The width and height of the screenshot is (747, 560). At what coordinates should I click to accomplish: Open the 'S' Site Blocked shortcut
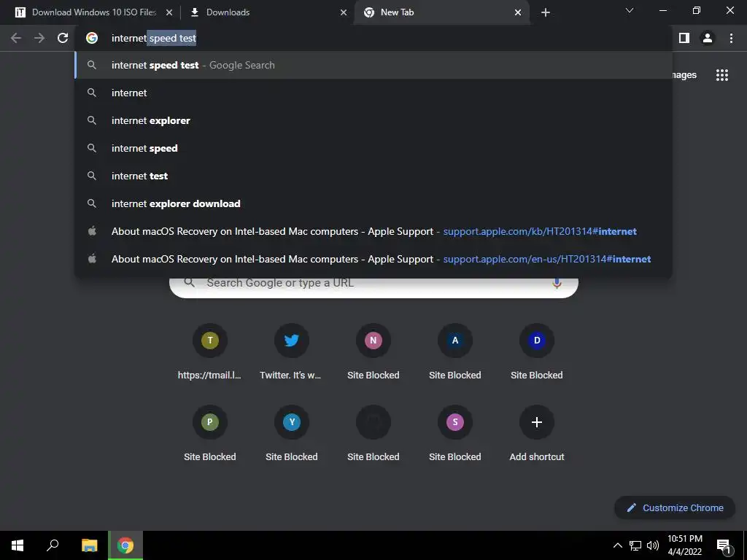[455, 435]
